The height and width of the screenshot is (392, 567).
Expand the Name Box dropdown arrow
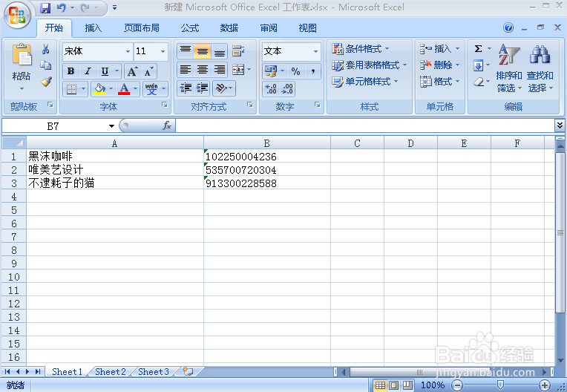coord(111,126)
